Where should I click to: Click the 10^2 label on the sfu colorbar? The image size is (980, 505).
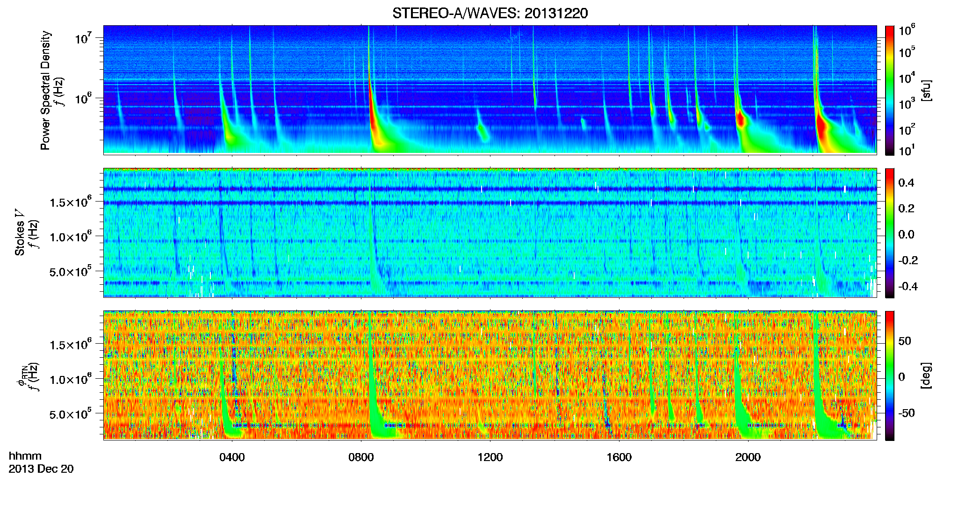907,129
